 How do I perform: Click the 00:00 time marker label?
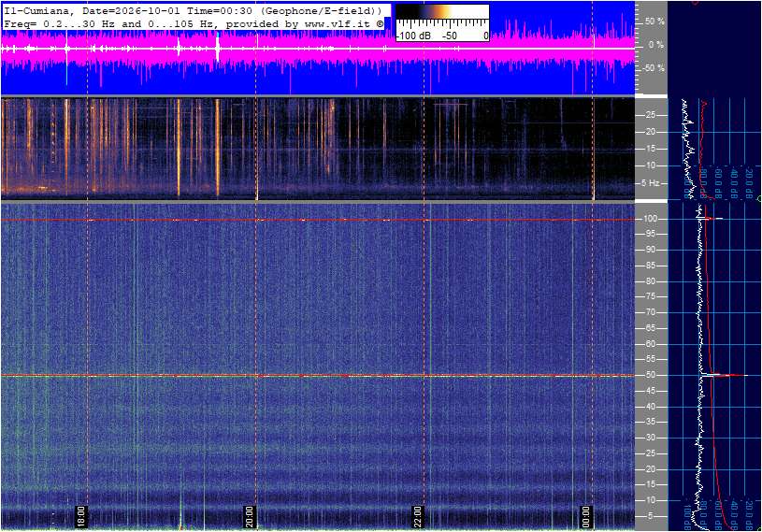pyautogui.click(x=586, y=516)
